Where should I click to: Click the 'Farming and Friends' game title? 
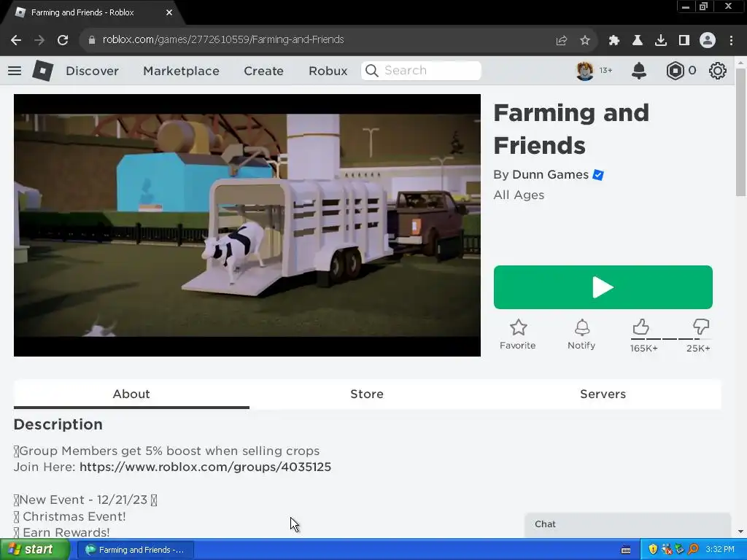[x=571, y=129]
